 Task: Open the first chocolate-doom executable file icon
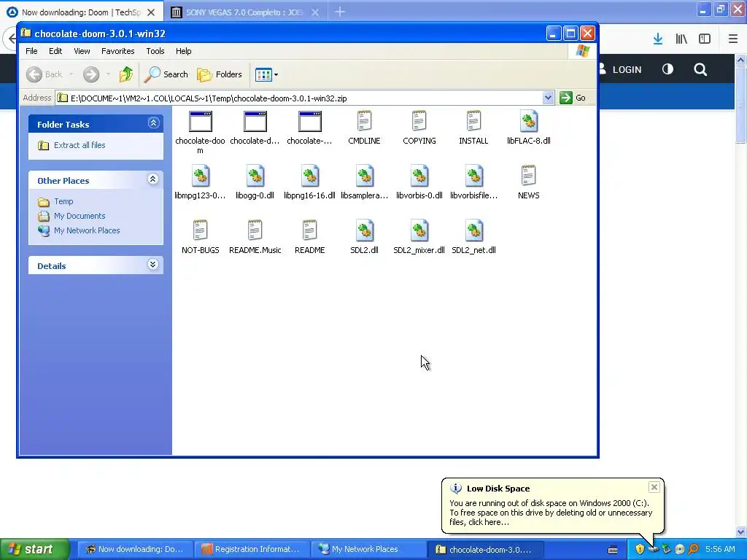pyautogui.click(x=200, y=122)
